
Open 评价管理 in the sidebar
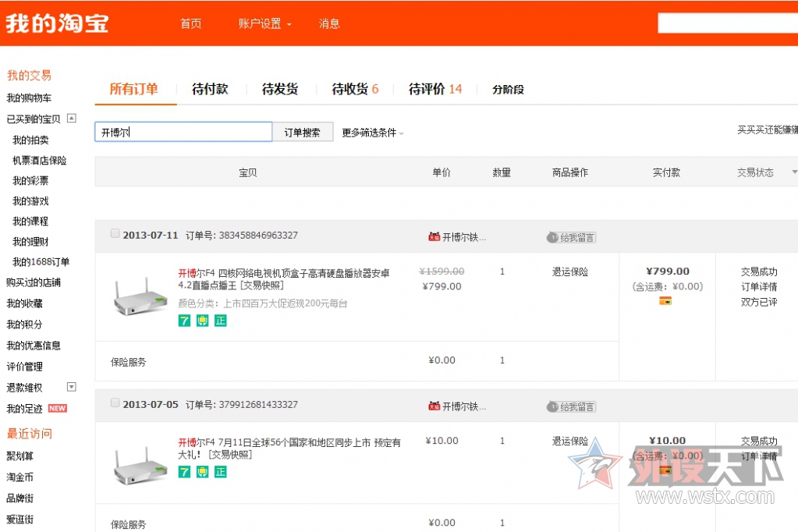click(24, 367)
